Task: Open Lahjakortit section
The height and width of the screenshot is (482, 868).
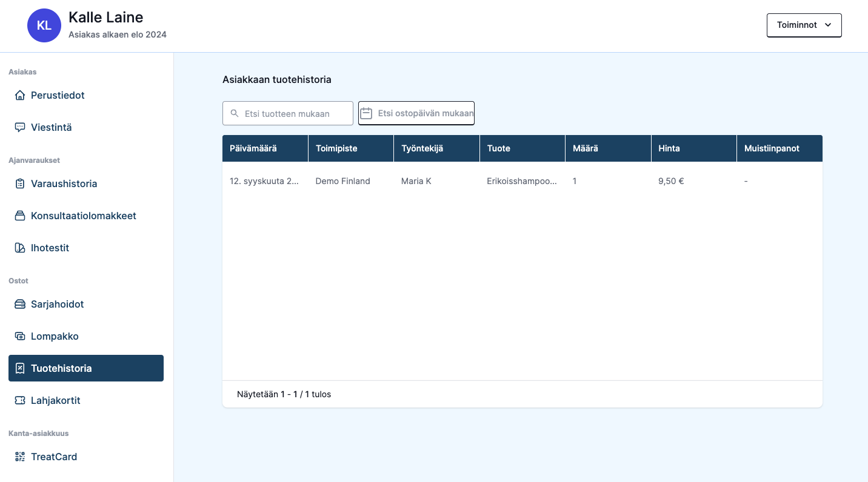Action: click(x=86, y=401)
